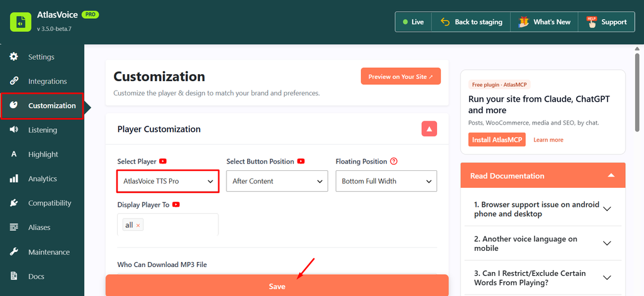
Task: Open the Select Button Position dropdown
Action: (277, 181)
